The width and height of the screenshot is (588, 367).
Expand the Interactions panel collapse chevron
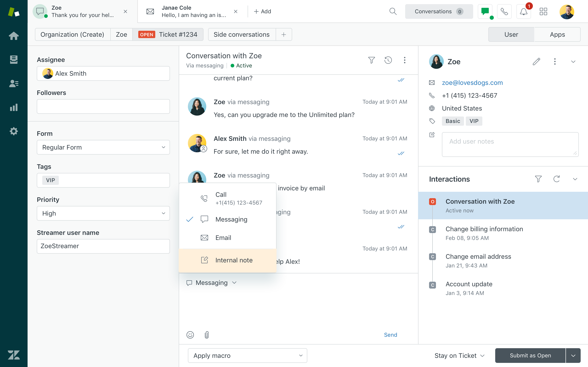point(575,179)
